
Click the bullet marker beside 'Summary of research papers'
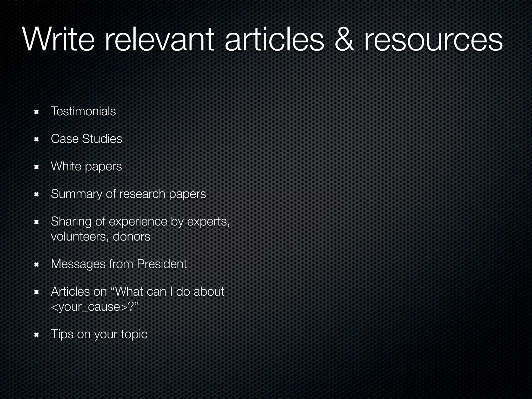click(x=37, y=195)
